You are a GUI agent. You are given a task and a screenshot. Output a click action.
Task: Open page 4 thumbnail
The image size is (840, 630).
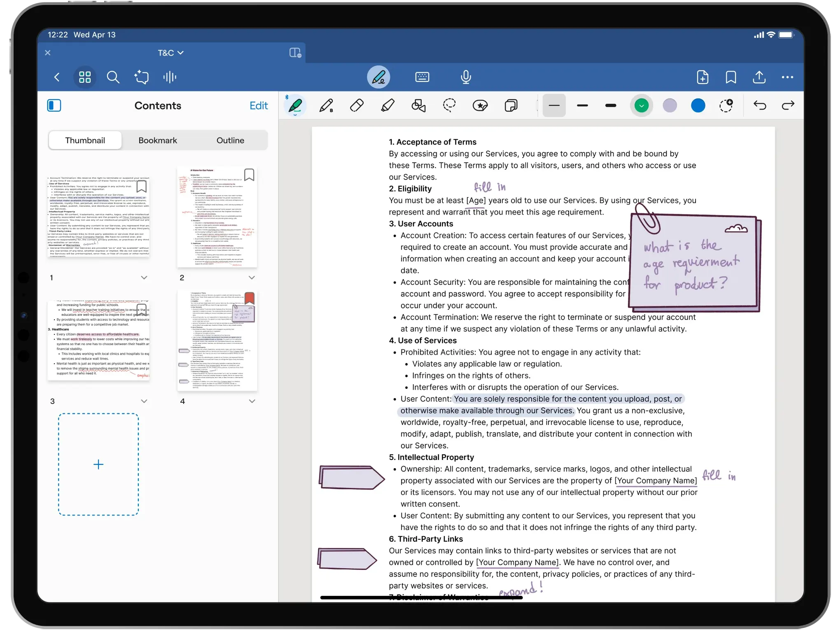pos(217,341)
